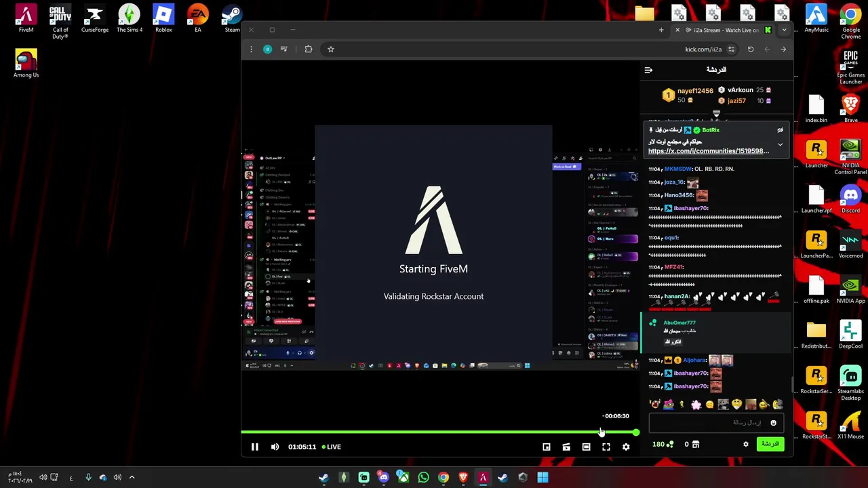Reload the kick.com page
The width and height of the screenshot is (868, 488).
[x=751, y=49]
